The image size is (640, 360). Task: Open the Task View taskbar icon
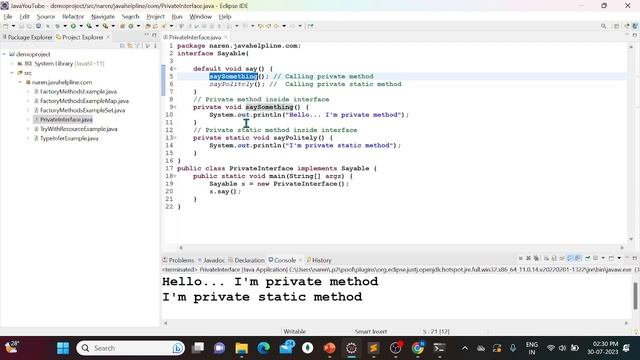coord(198,348)
